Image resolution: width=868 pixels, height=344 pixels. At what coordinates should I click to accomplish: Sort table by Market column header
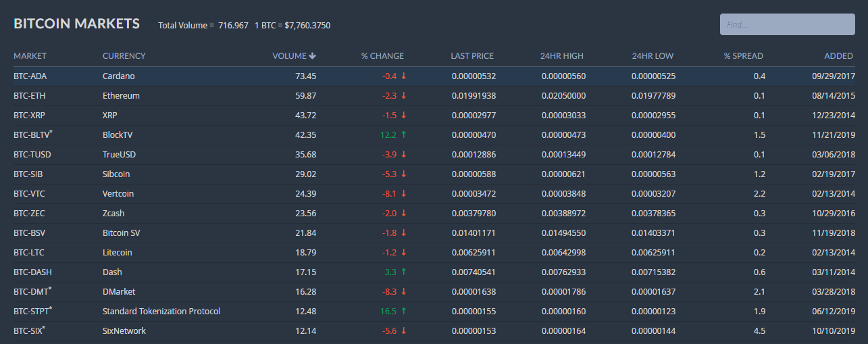(30, 56)
